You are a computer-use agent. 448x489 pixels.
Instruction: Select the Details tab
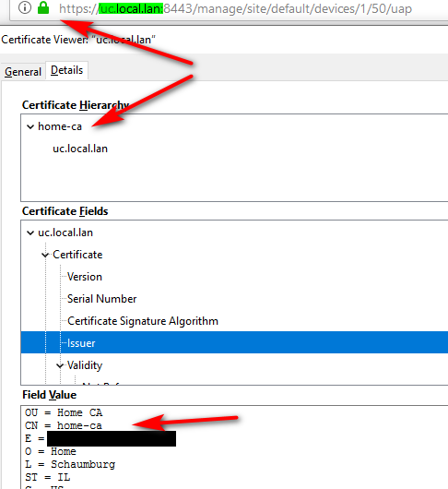pos(67,70)
